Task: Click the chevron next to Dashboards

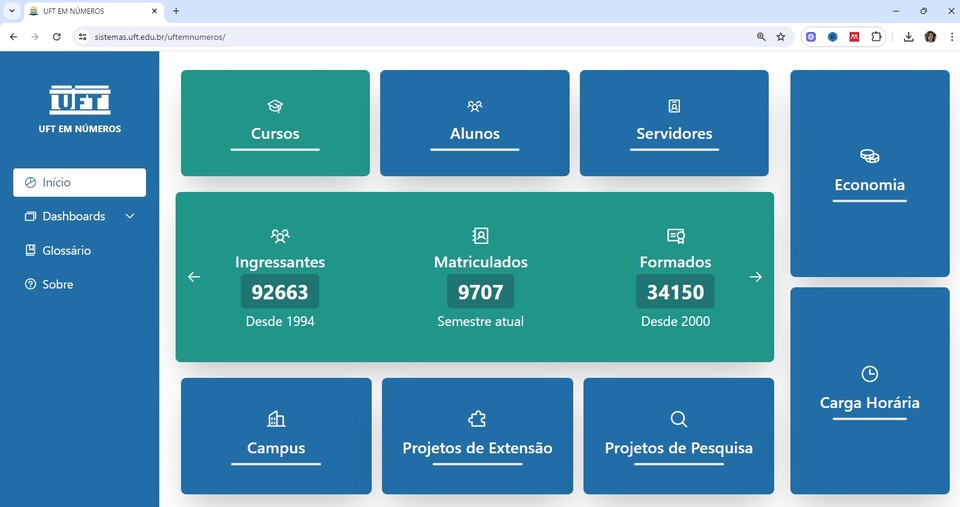Action: point(130,216)
